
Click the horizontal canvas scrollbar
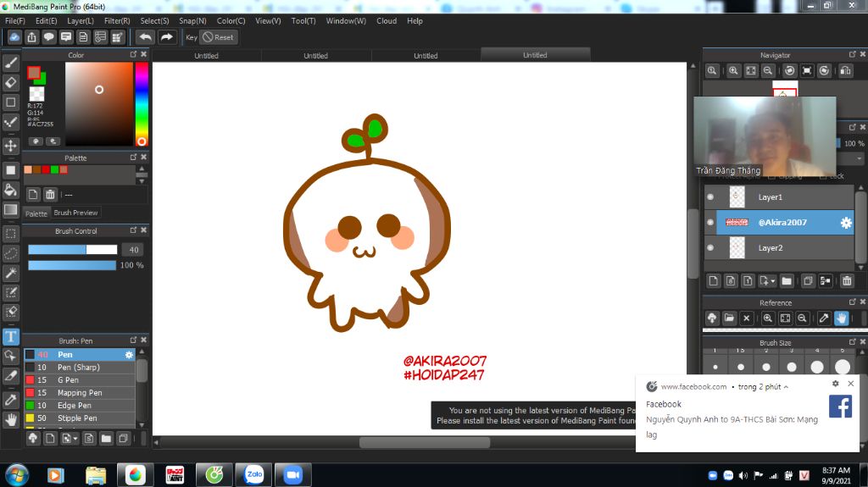coord(425,443)
